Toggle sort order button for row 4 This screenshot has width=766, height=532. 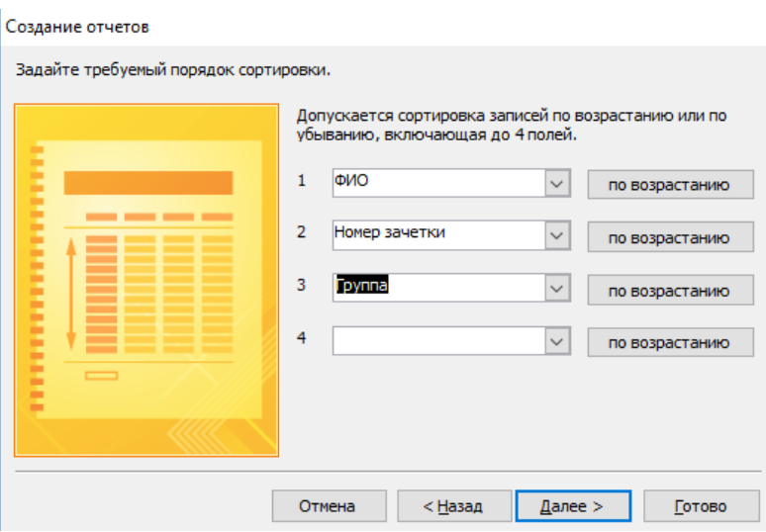(x=667, y=342)
